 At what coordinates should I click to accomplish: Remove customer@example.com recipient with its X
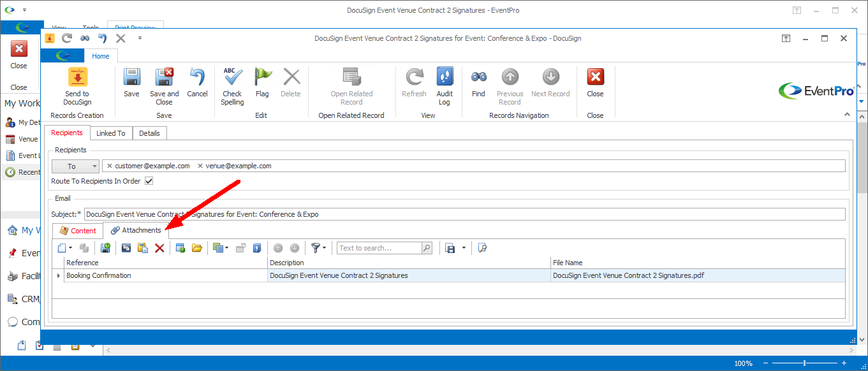point(110,166)
